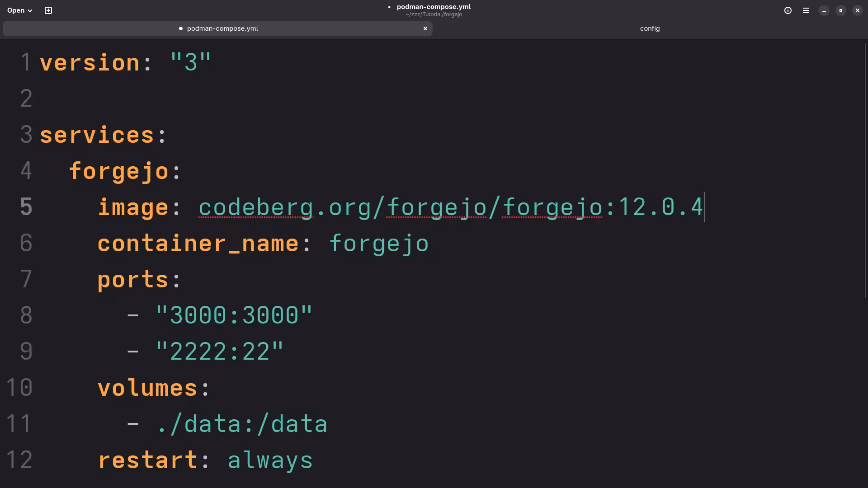
Task: Click the vertical scrollbar in the editor
Action: pyautogui.click(x=865, y=170)
